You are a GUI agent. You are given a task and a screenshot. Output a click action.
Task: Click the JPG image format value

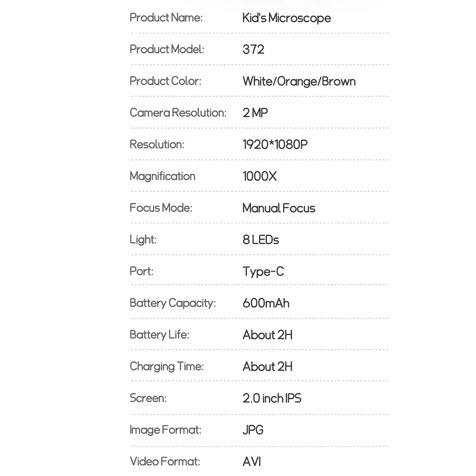coord(253,430)
